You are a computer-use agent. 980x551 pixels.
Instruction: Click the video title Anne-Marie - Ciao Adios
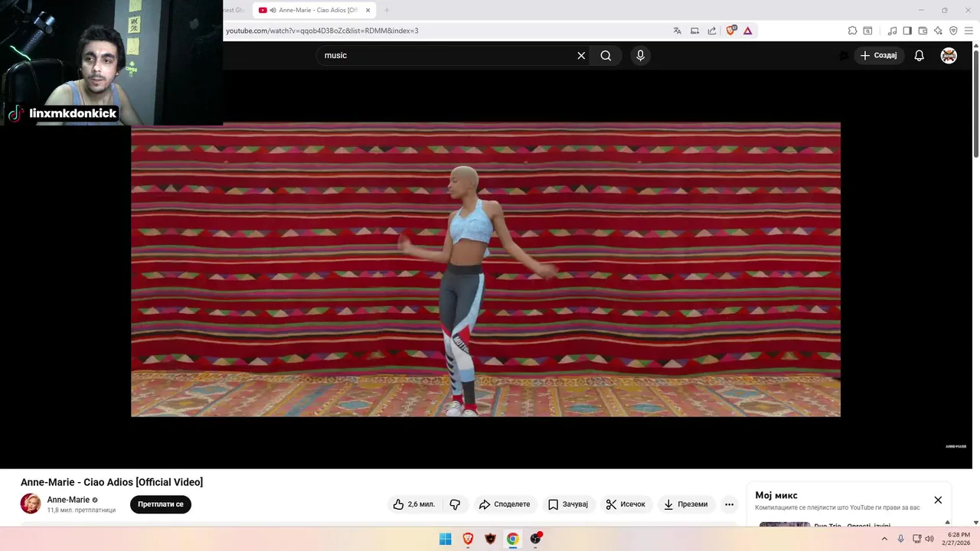[112, 482]
